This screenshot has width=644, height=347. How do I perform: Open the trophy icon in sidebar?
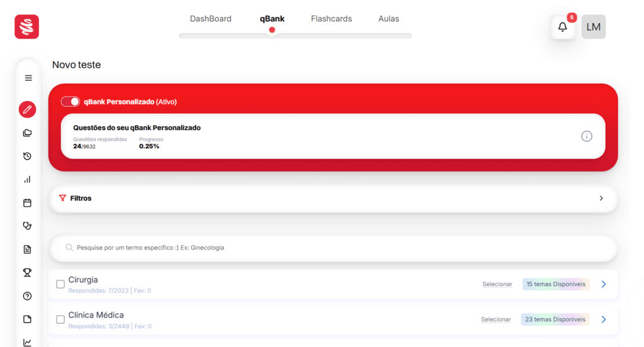coord(27,272)
